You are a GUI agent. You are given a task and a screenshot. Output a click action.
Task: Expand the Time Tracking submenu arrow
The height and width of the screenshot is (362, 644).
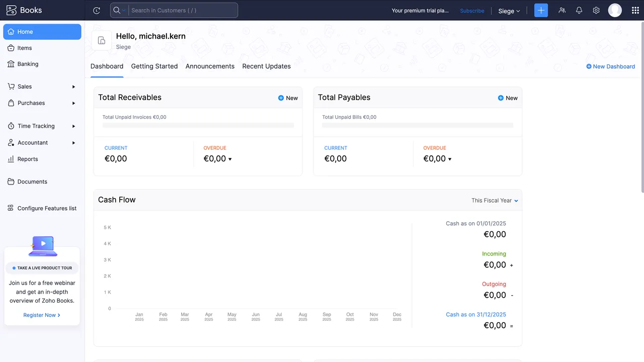73,126
